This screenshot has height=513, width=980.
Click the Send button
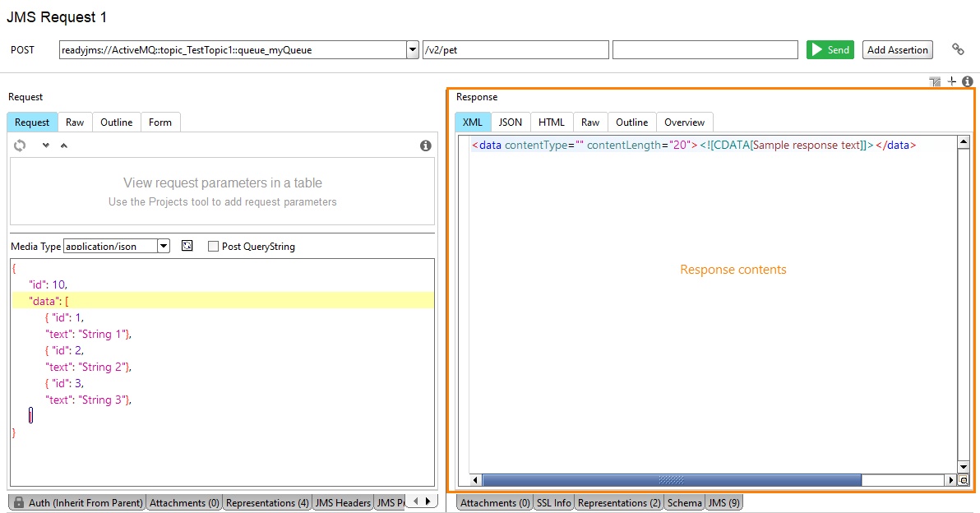(830, 49)
